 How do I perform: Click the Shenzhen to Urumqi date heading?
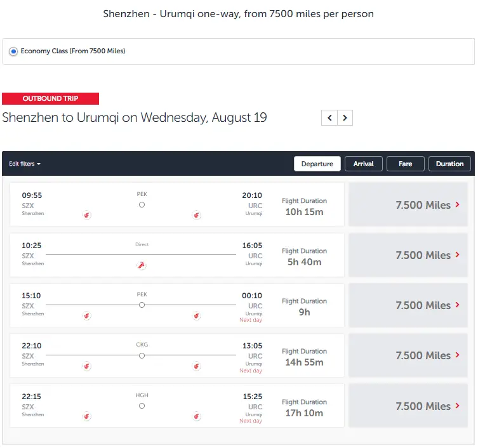coord(135,117)
